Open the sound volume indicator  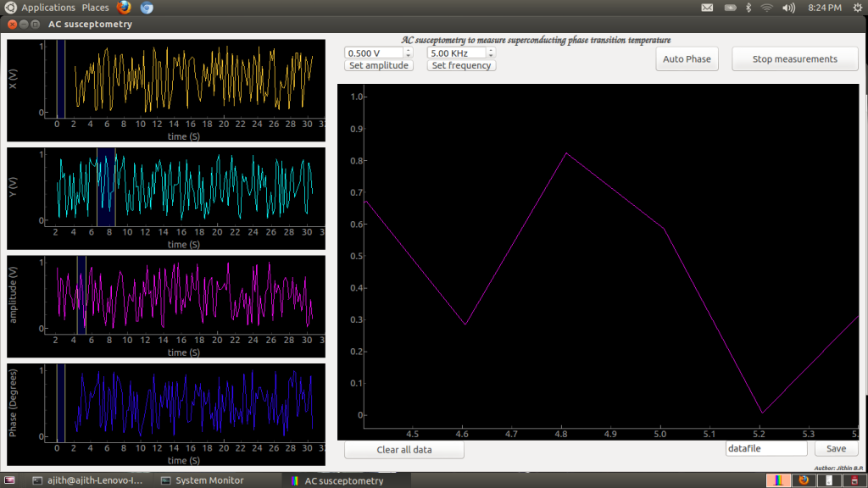pyautogui.click(x=788, y=8)
